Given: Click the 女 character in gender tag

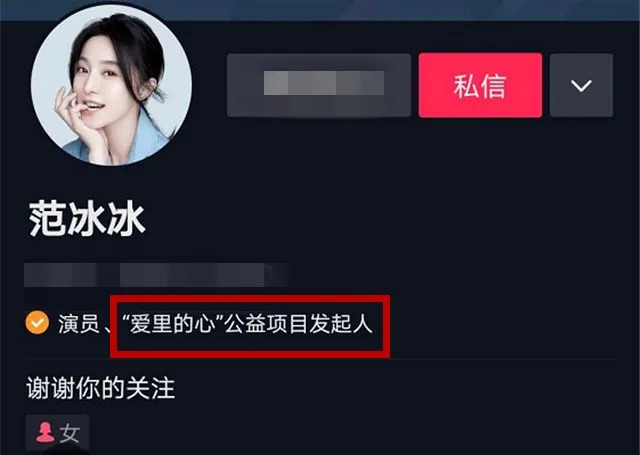Looking at the screenshot, I should pos(69,433).
